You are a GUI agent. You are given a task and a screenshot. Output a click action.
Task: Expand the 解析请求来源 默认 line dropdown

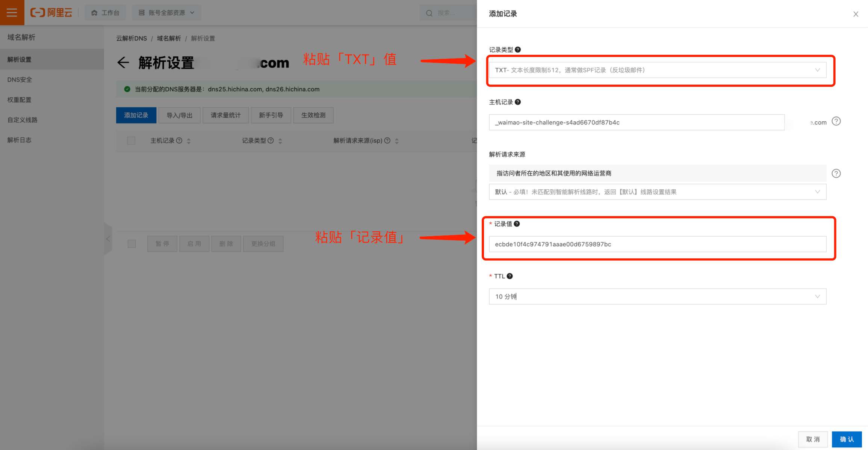[657, 192]
